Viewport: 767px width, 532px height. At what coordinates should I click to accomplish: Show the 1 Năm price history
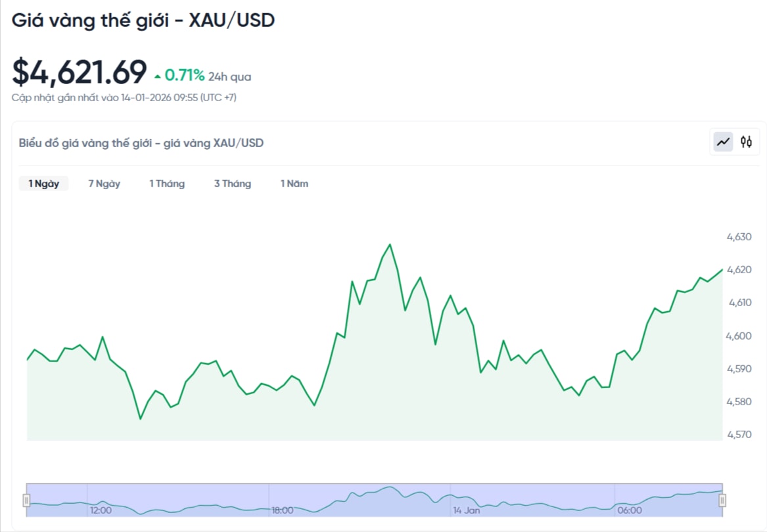click(294, 184)
